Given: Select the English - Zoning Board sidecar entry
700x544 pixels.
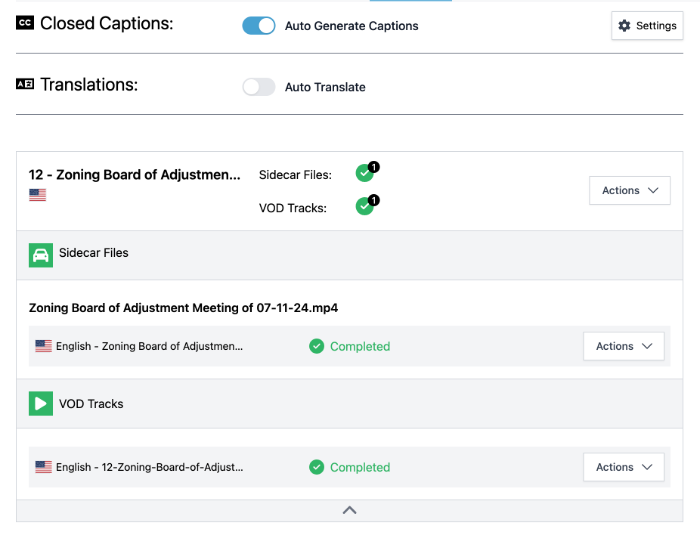Looking at the screenshot, I should (149, 346).
